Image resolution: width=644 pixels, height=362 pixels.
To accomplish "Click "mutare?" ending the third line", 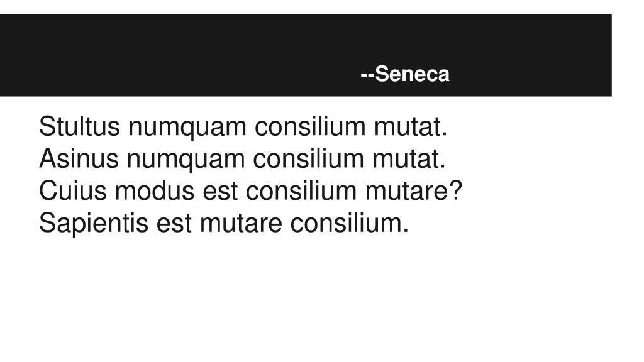I will [x=414, y=191].
